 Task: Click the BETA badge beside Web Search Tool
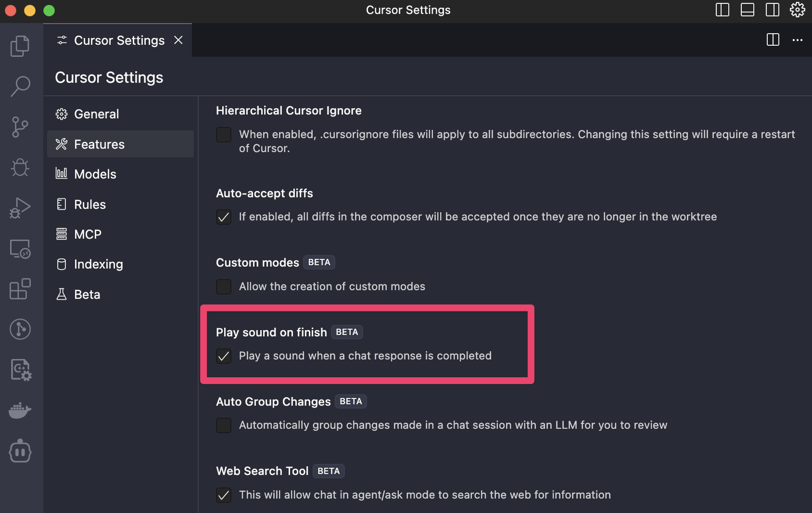(x=329, y=471)
